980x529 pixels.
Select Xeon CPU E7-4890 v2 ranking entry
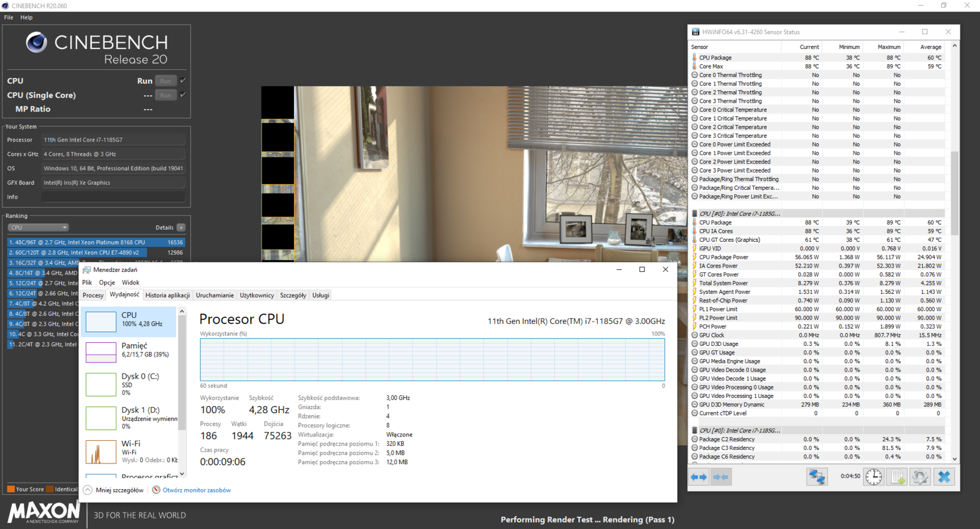[x=96, y=252]
